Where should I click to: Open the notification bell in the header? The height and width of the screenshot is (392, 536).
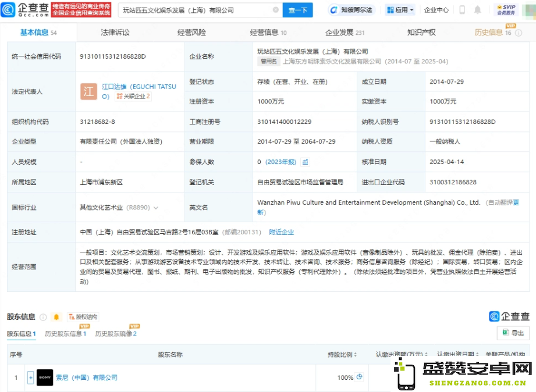pyautogui.click(x=478, y=10)
